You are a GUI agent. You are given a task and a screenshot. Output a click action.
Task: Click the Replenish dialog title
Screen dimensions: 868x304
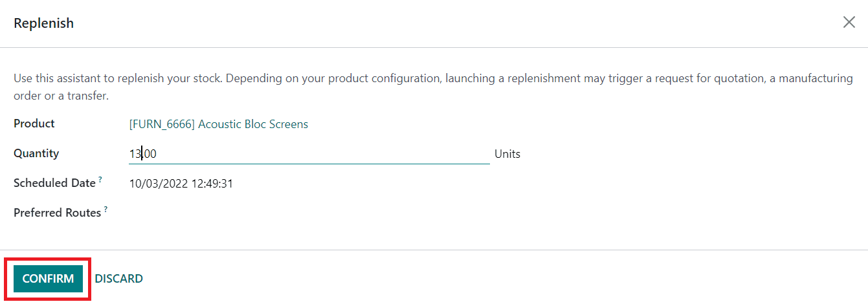click(43, 23)
